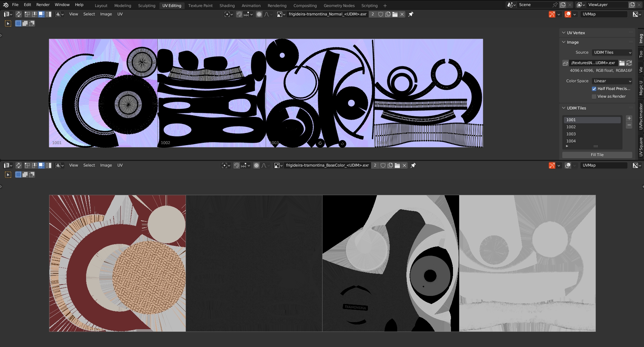The height and width of the screenshot is (347, 644).
Task: Disable Half Float Precision checkbox
Action: (594, 89)
